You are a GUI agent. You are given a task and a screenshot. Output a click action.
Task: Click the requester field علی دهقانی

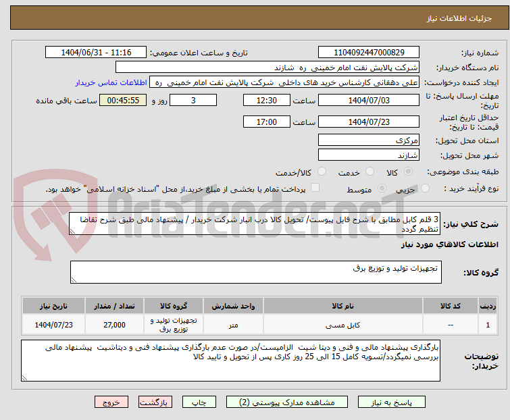coord(284,82)
